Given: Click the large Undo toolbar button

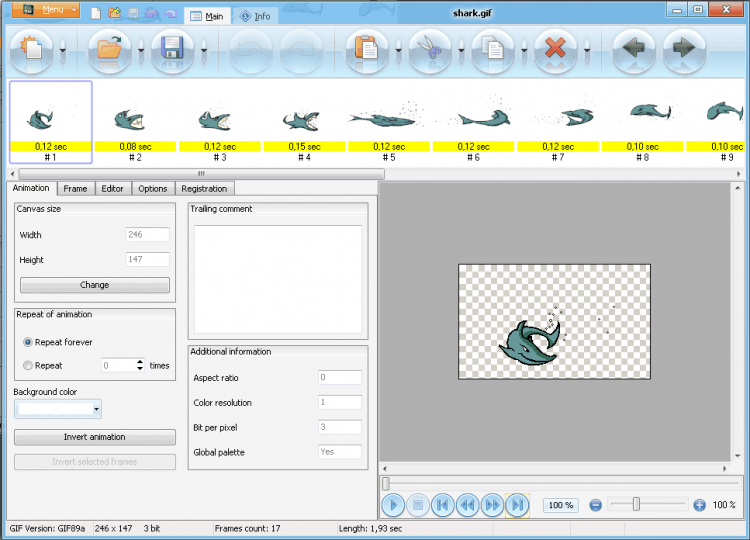Looking at the screenshot, I should (x=251, y=49).
